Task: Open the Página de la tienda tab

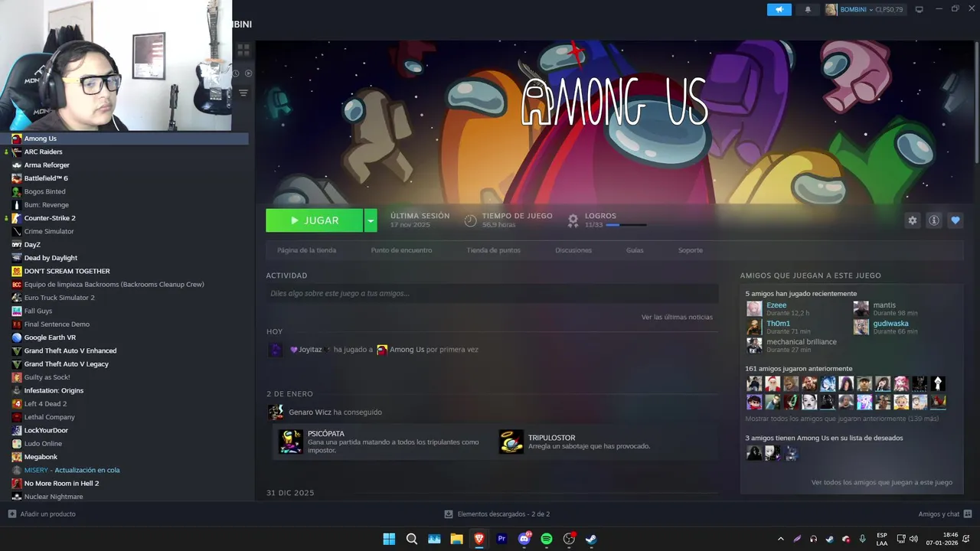Action: 306,250
